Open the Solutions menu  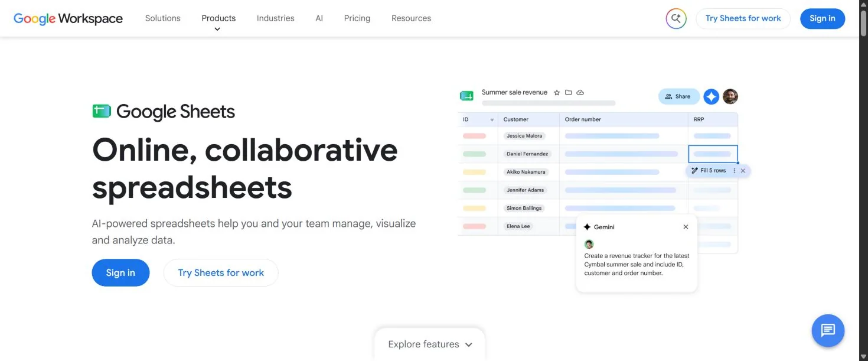163,18
